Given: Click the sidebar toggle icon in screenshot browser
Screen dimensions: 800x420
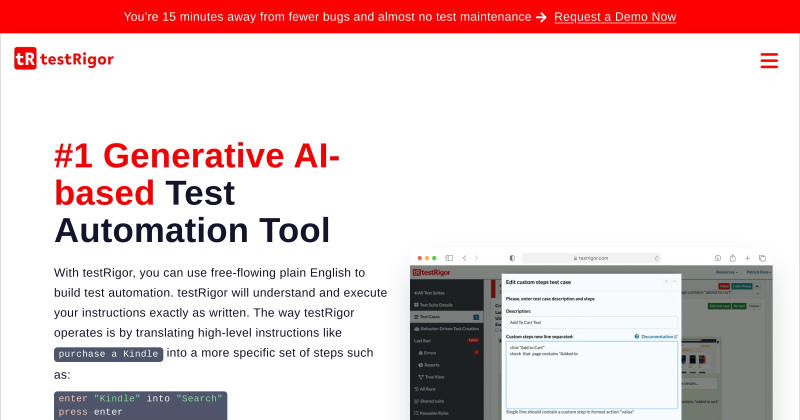Looking at the screenshot, I should click(x=449, y=258).
